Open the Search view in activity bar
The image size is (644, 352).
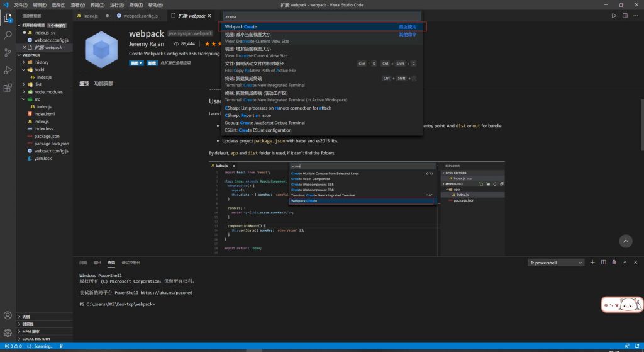click(8, 35)
